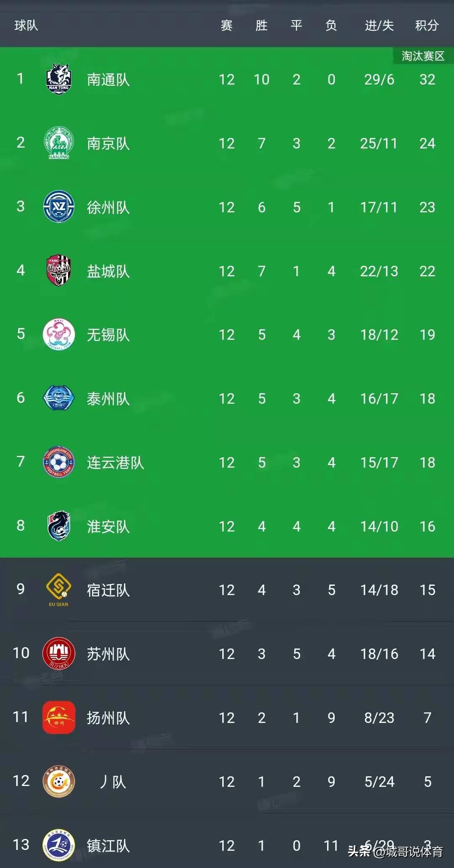Image resolution: width=454 pixels, height=868 pixels.
Task: Tap the 进/失 goals column header
Action: (x=379, y=26)
